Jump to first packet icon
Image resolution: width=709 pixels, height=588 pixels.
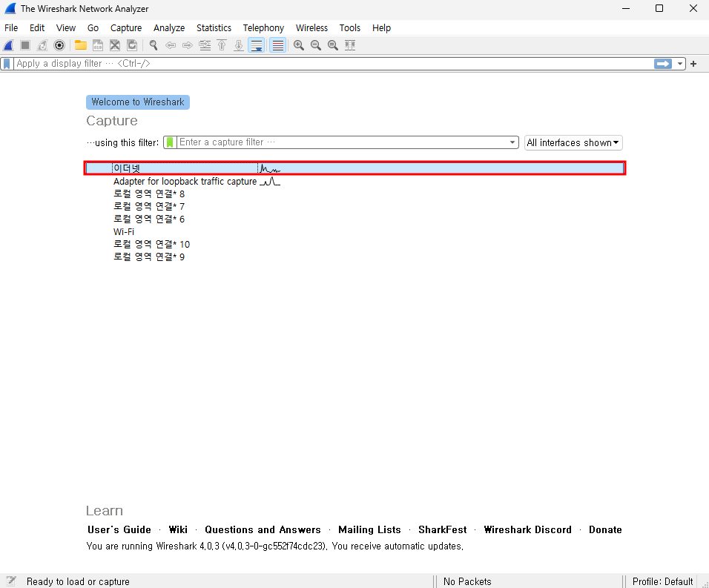(x=222, y=45)
